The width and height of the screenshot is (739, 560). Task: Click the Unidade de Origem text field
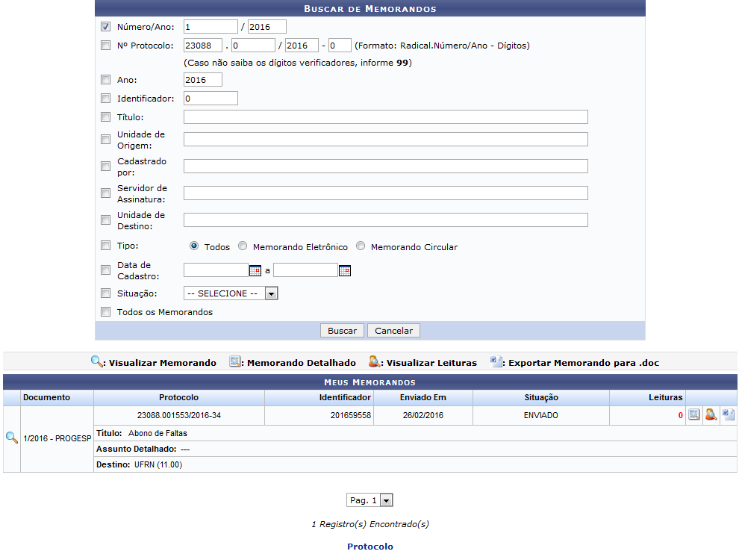(385, 140)
